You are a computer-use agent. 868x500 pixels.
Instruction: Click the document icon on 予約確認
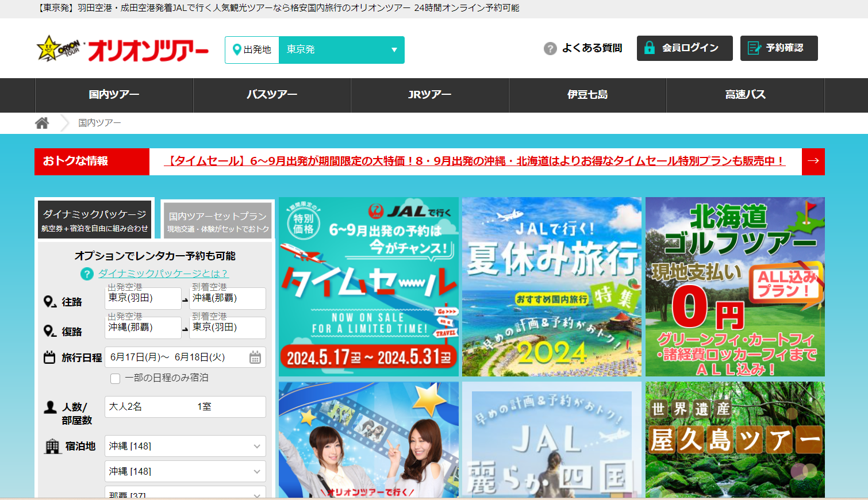coord(754,48)
